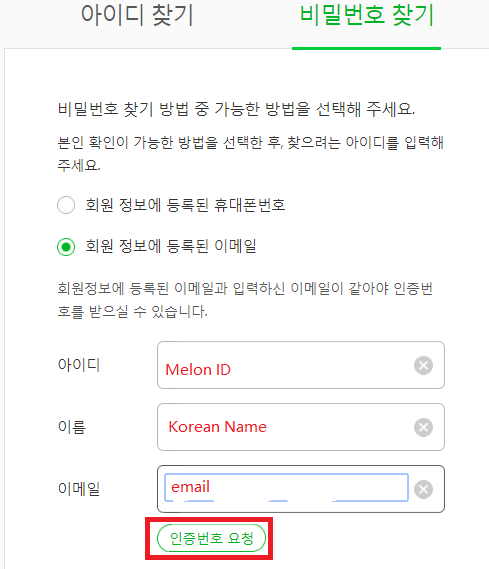Clear the 아이디 field with its X icon
The height and width of the screenshot is (569, 489).
(x=423, y=365)
